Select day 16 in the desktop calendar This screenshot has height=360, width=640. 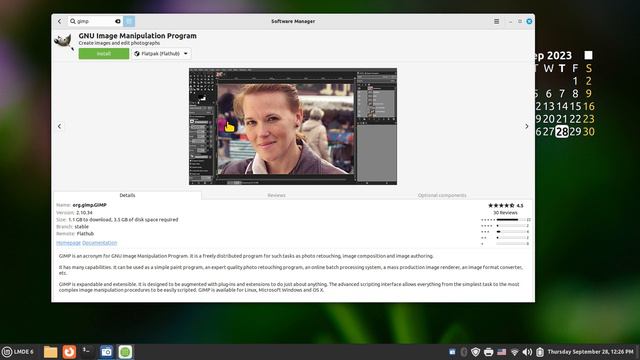pyautogui.click(x=589, y=106)
